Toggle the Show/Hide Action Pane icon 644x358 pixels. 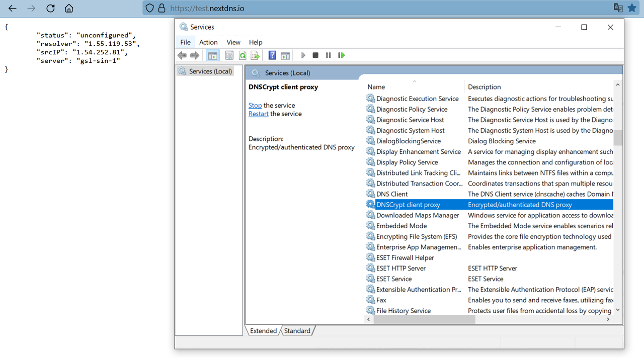[285, 55]
